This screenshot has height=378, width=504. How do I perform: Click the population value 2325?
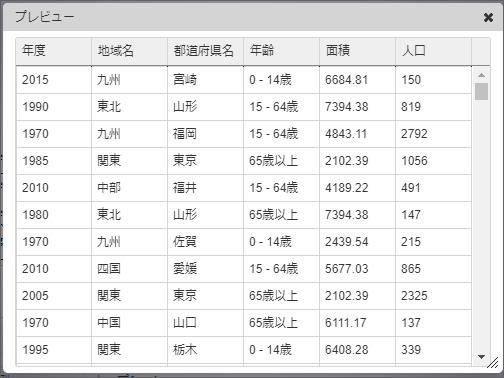(x=433, y=296)
